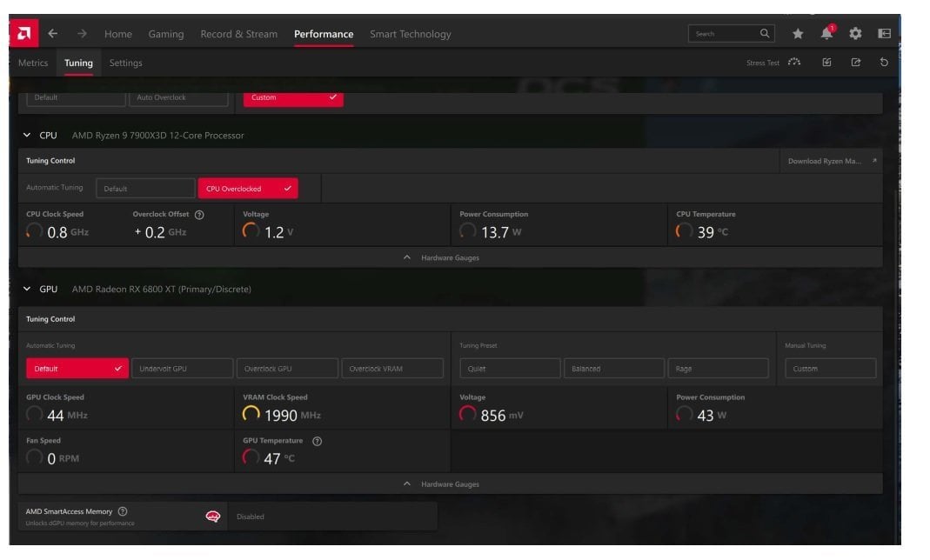Select Overclock VRAM option

tap(392, 369)
